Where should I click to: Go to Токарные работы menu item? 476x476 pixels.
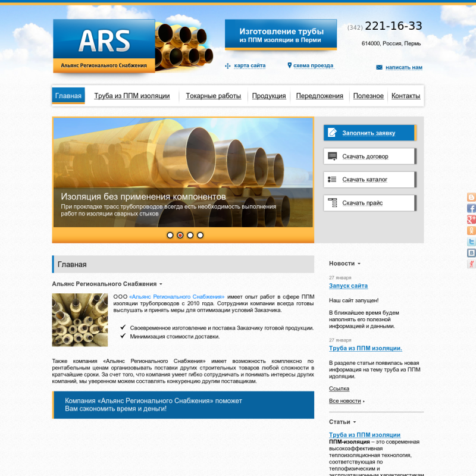coord(214,96)
